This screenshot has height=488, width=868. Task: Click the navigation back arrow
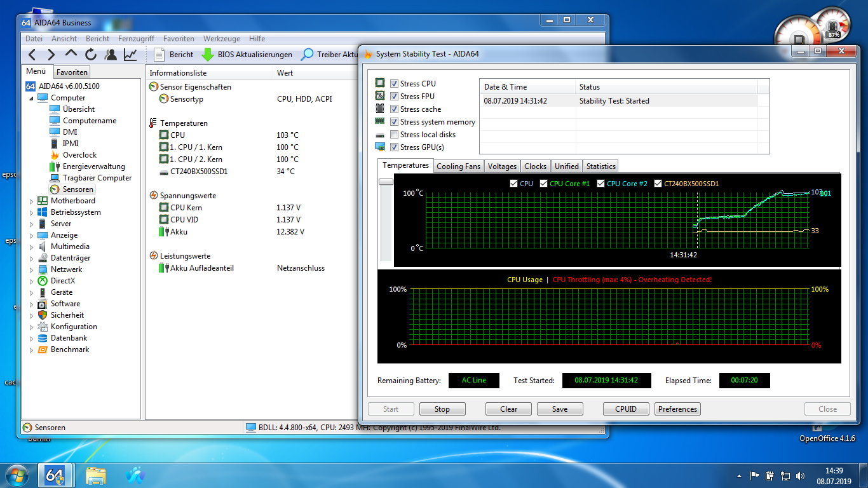(x=32, y=55)
